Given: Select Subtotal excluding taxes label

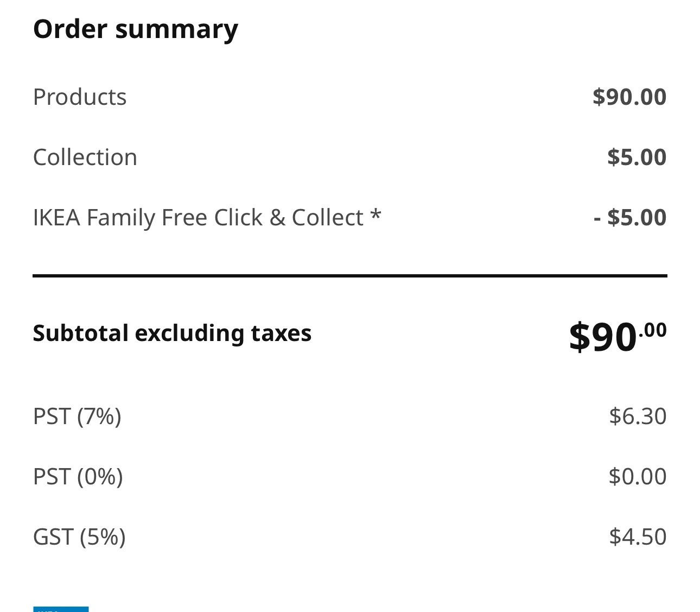Looking at the screenshot, I should pyautogui.click(x=172, y=333).
